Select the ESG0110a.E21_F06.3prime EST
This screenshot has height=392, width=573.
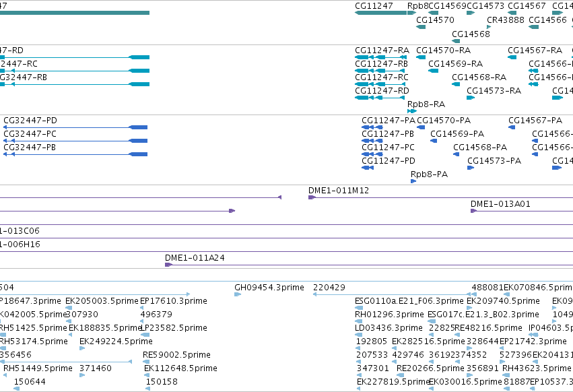click(409, 301)
